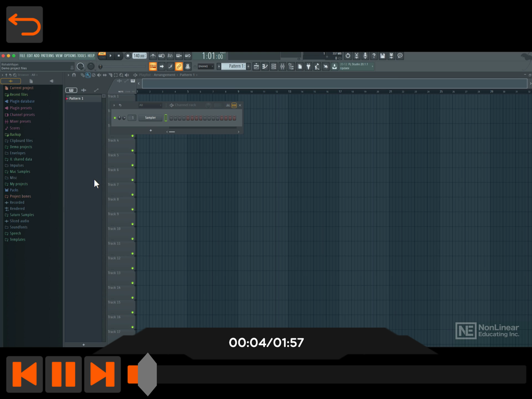
Task: Open the Pattern 1 selector
Action: 234,66
